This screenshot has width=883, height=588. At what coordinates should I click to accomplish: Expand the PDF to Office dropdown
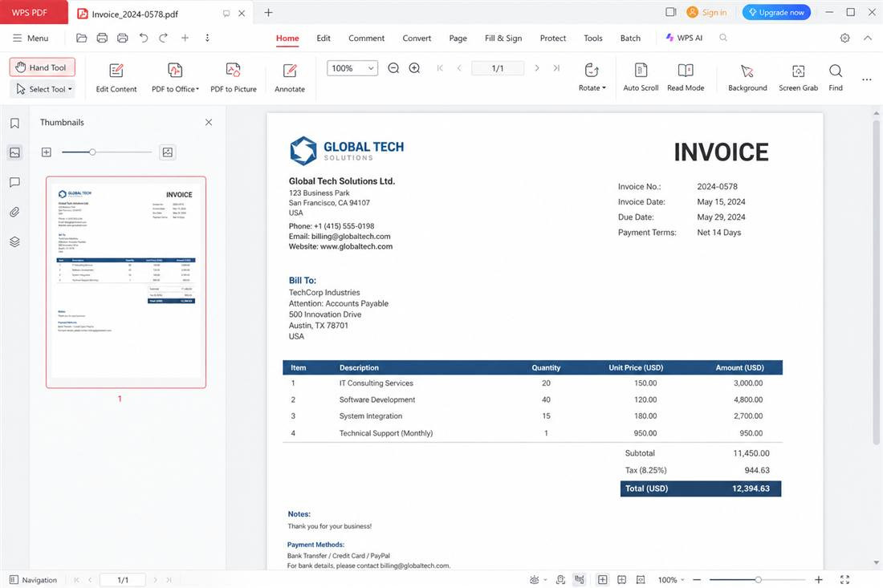pyautogui.click(x=197, y=89)
